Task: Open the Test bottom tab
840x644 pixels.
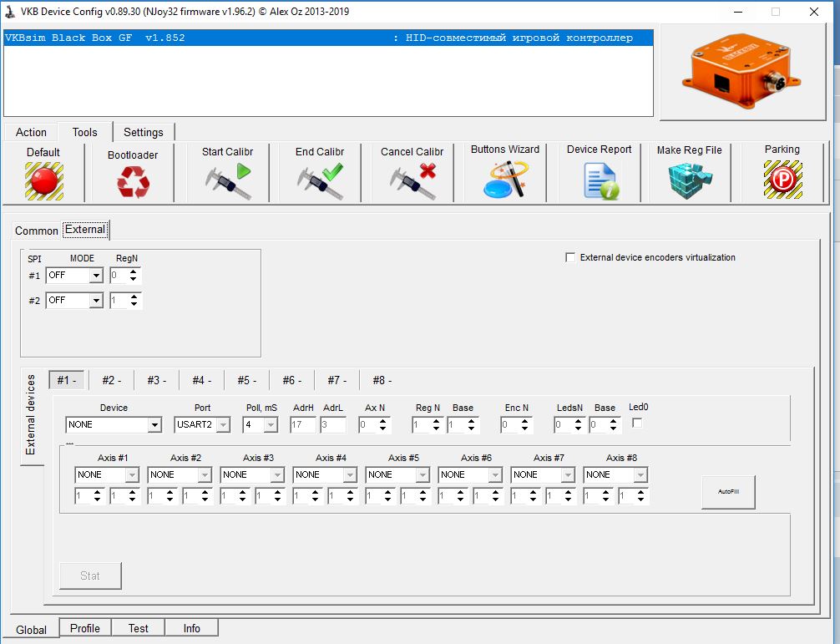Action: tap(139, 628)
